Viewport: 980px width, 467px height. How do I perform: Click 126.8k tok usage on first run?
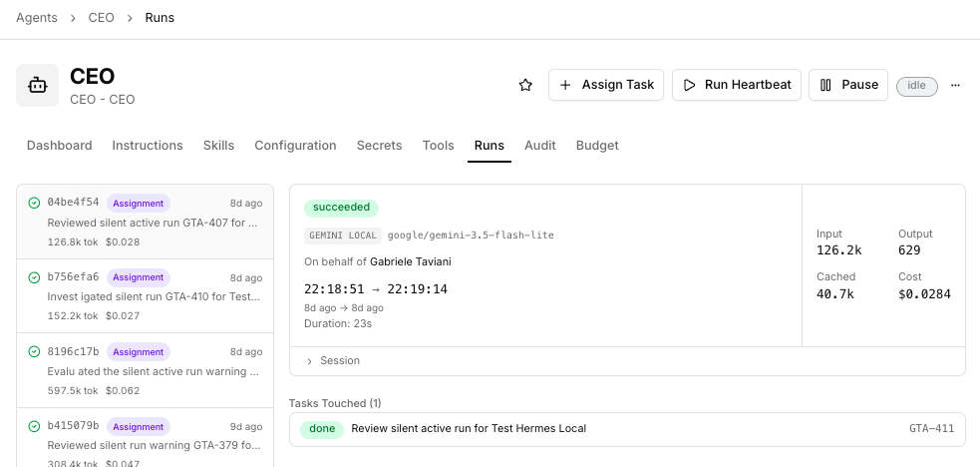coord(73,241)
